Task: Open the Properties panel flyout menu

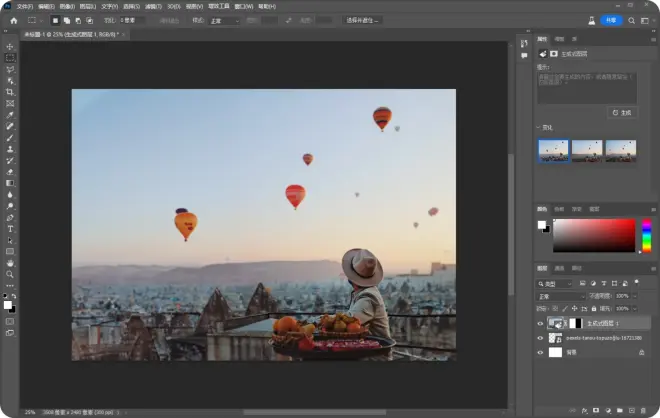Action: tap(653, 39)
